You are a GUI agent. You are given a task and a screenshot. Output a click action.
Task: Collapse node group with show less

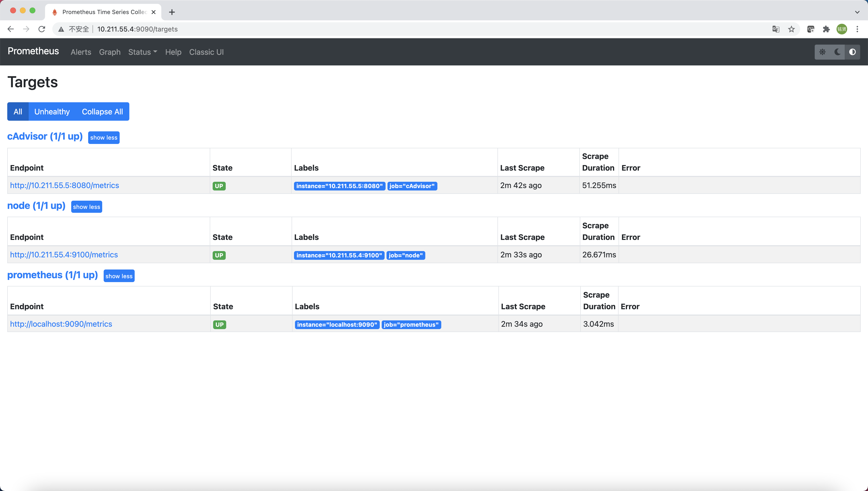[87, 207]
